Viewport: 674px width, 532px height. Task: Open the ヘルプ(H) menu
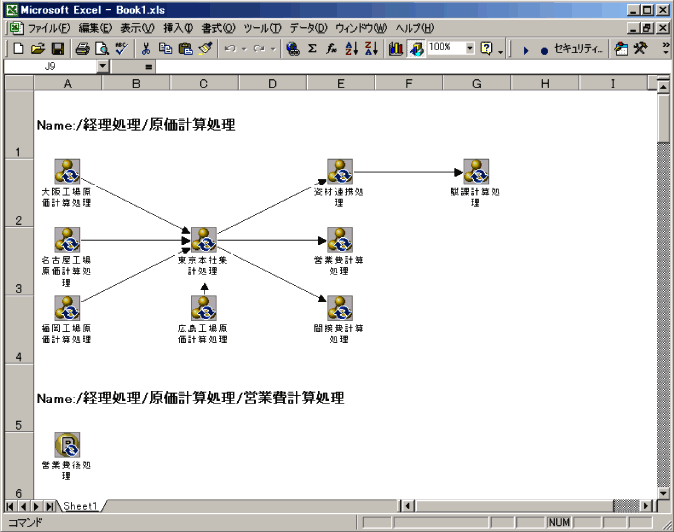(x=415, y=28)
